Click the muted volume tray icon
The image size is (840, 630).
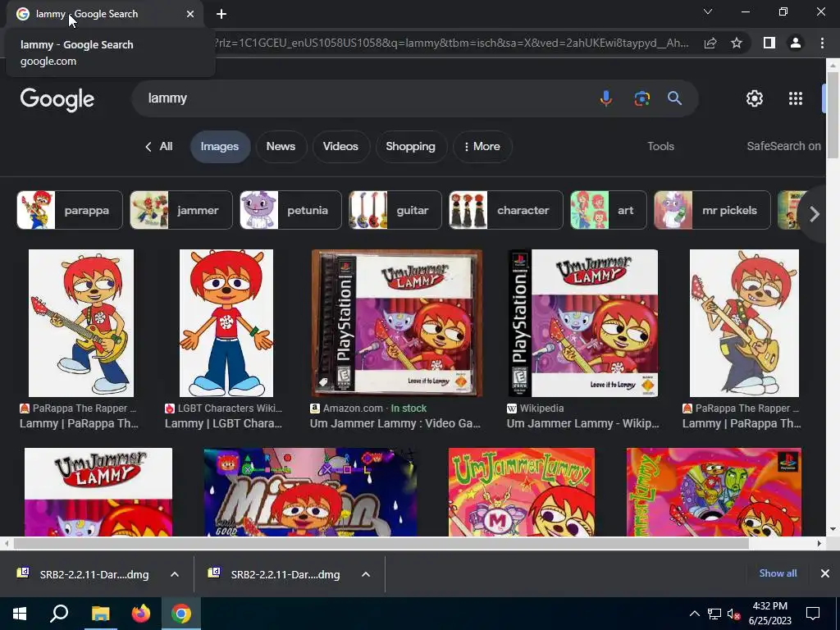pyautogui.click(x=734, y=614)
